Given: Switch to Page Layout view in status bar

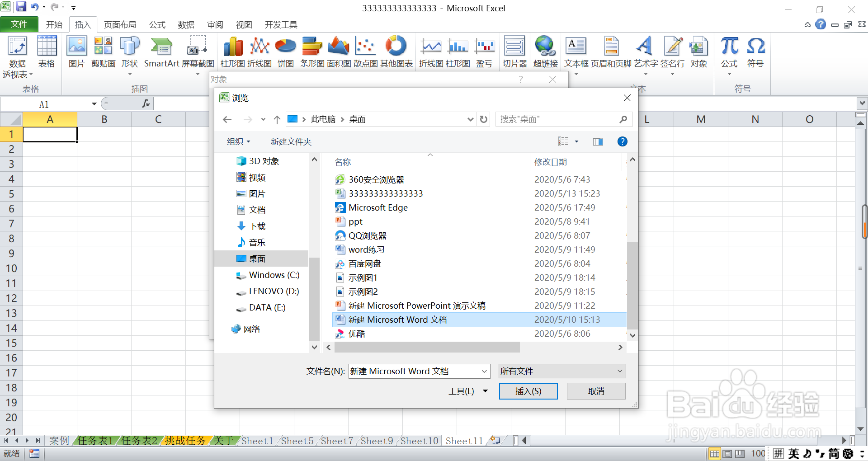Looking at the screenshot, I should tap(727, 453).
